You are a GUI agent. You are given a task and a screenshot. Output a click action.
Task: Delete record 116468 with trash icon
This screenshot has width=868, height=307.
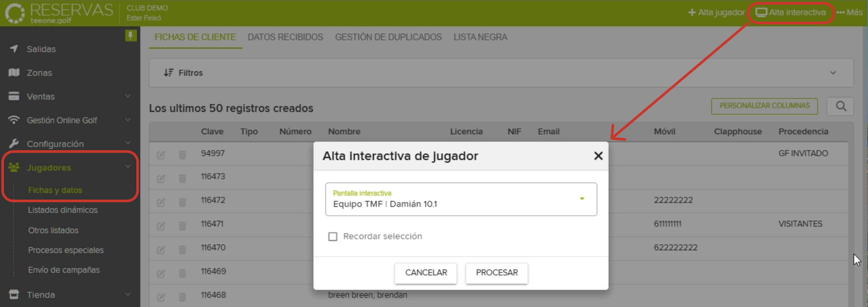point(182,297)
